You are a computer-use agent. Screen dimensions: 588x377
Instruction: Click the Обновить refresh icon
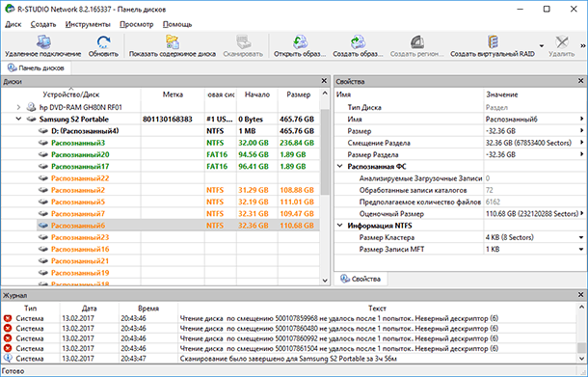(x=103, y=42)
